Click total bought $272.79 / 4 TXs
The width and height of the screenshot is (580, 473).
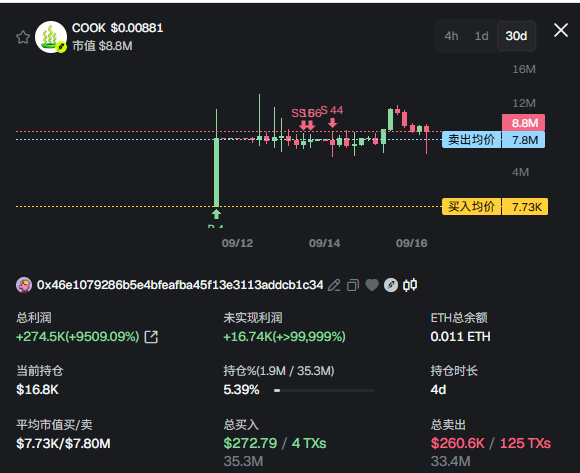275,443
